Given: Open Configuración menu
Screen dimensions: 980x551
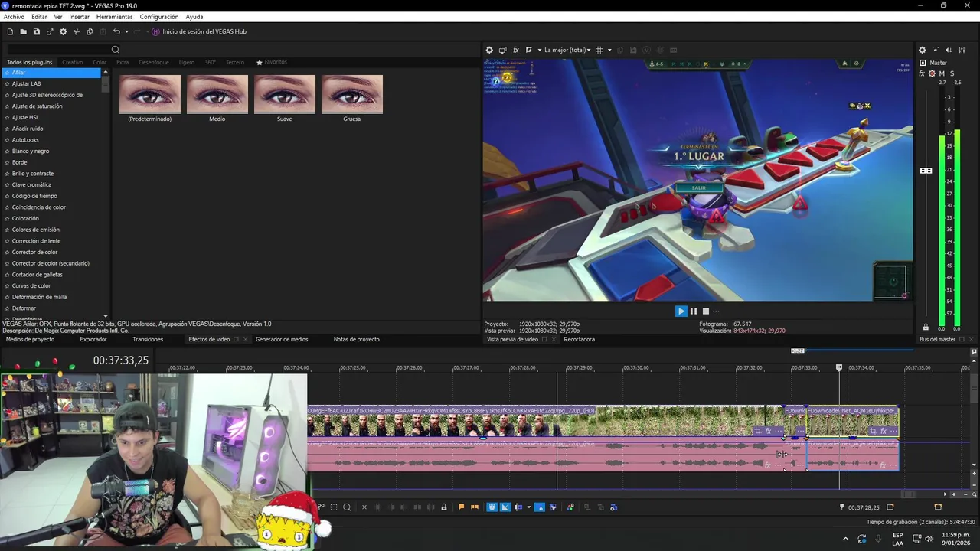Looking at the screenshot, I should [159, 17].
